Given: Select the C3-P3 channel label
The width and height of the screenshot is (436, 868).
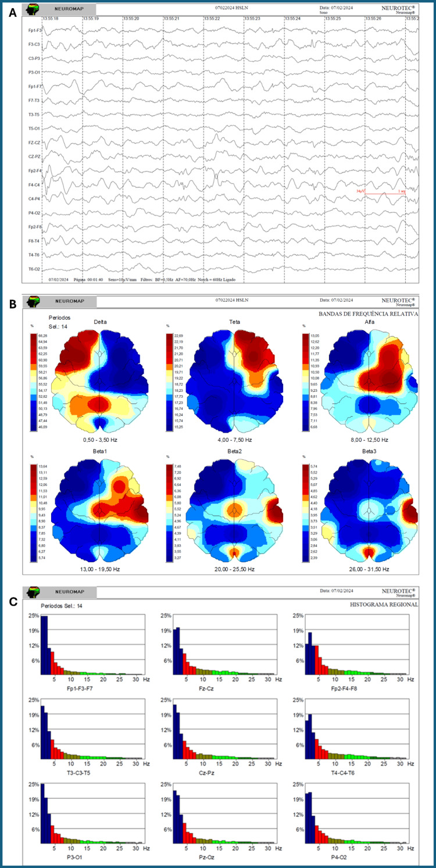Looking at the screenshot, I should (34, 58).
